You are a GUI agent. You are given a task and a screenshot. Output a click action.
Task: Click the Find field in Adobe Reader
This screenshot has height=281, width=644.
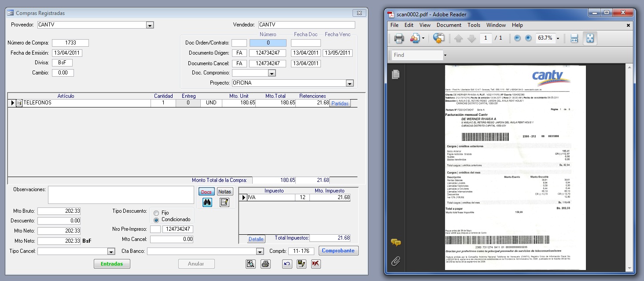417,55
